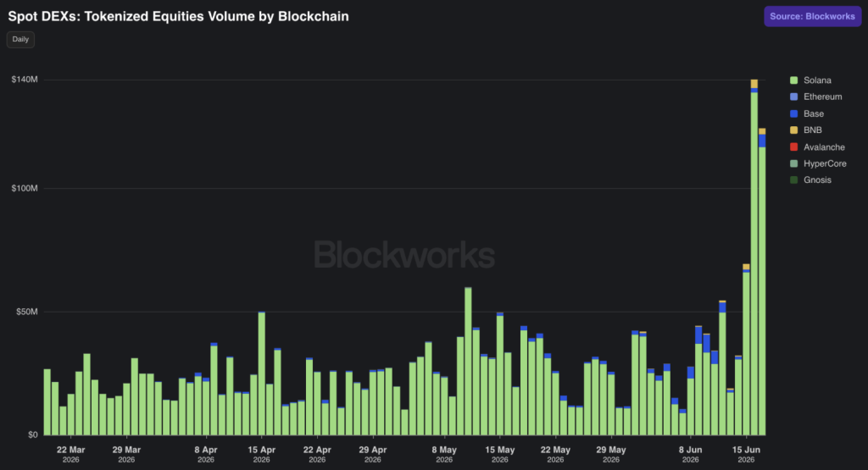Click the $0 y-axis label

tap(33, 434)
